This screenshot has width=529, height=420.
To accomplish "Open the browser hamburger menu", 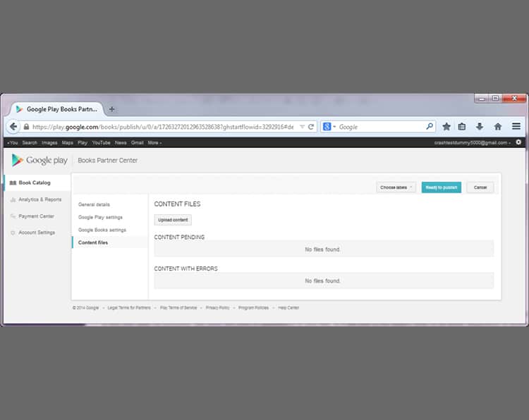I will [x=516, y=126].
